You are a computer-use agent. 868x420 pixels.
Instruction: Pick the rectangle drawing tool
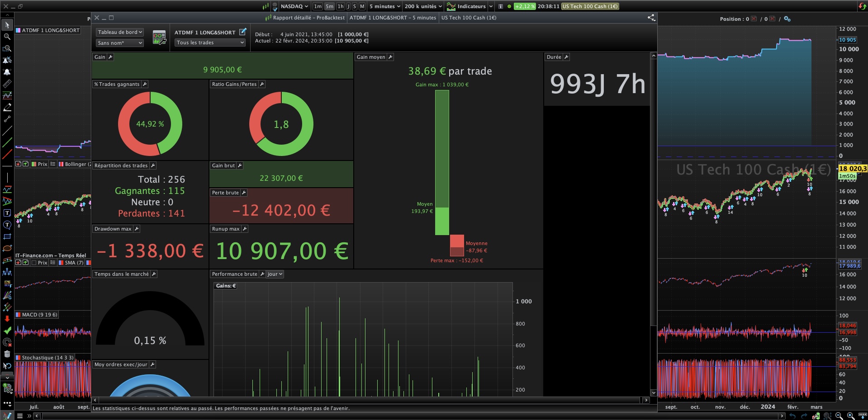coord(7,236)
